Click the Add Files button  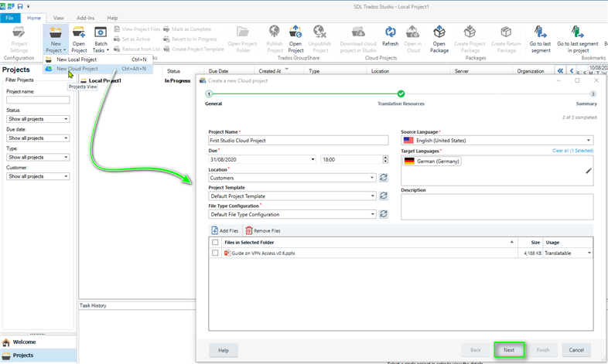[225, 230]
